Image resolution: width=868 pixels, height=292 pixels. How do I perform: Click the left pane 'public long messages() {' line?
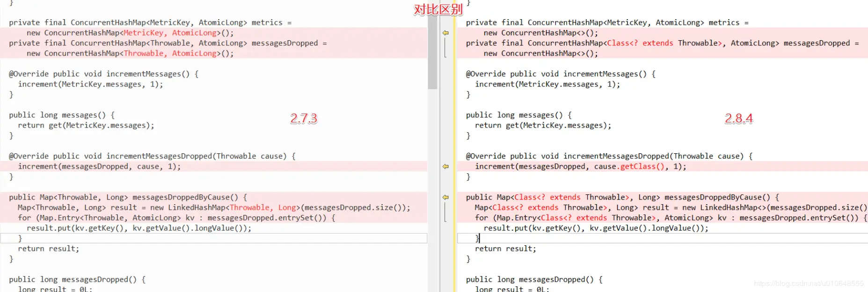pyautogui.click(x=62, y=115)
